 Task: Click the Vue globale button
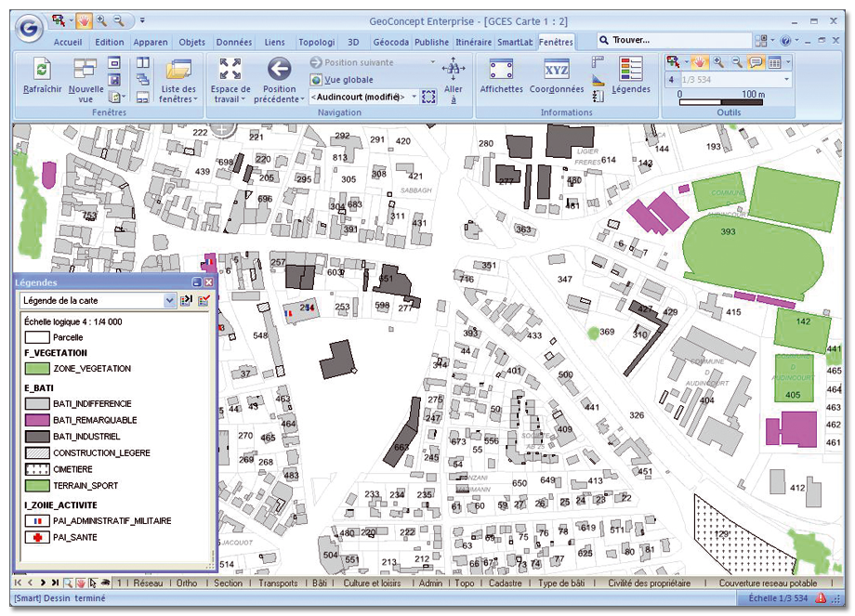(x=348, y=80)
